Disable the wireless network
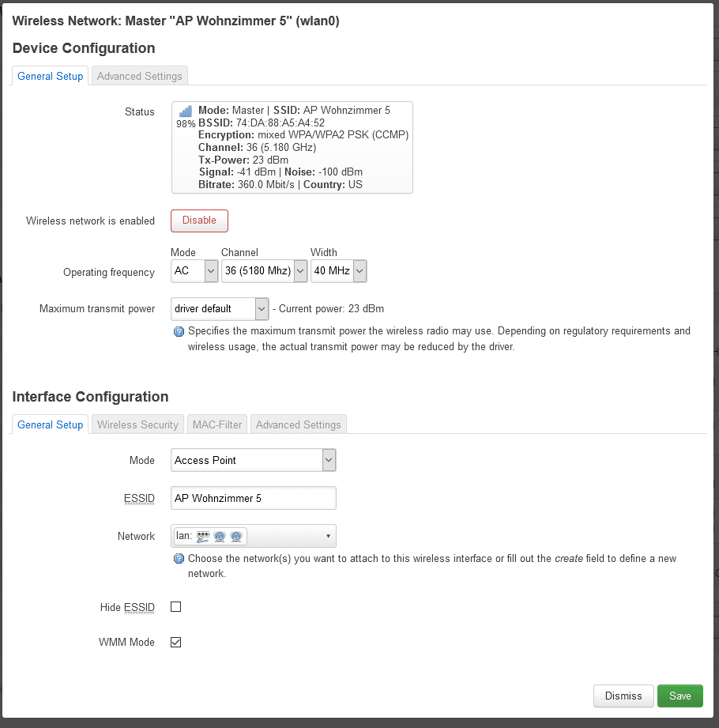The height and width of the screenshot is (728, 719). point(199,221)
